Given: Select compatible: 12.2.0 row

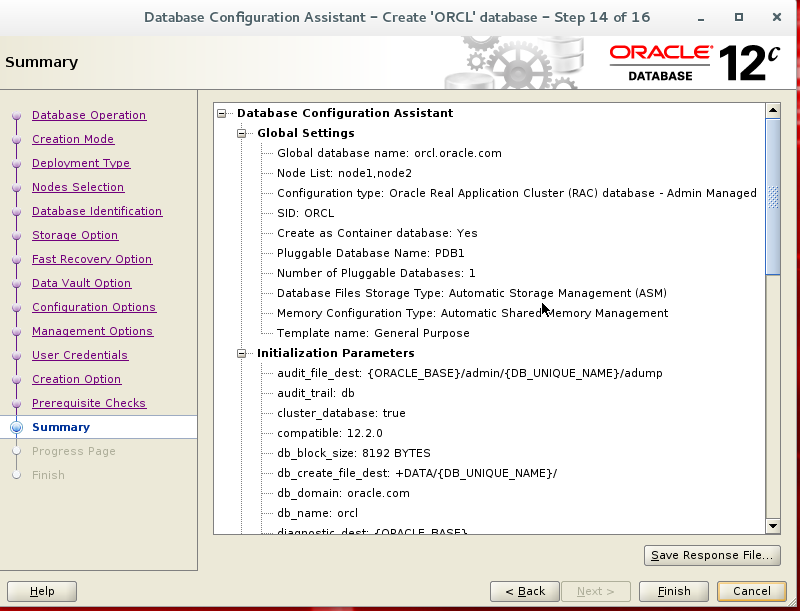Looking at the screenshot, I should pos(330,433).
